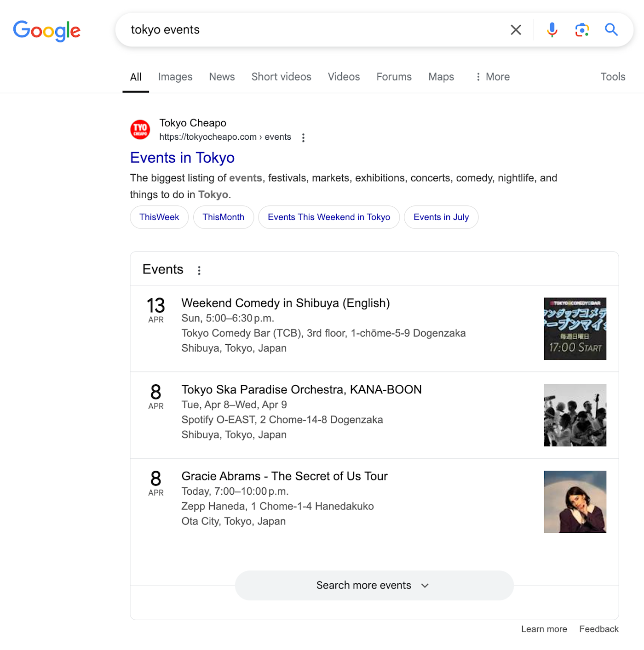Click the Feedback link below events

click(598, 629)
